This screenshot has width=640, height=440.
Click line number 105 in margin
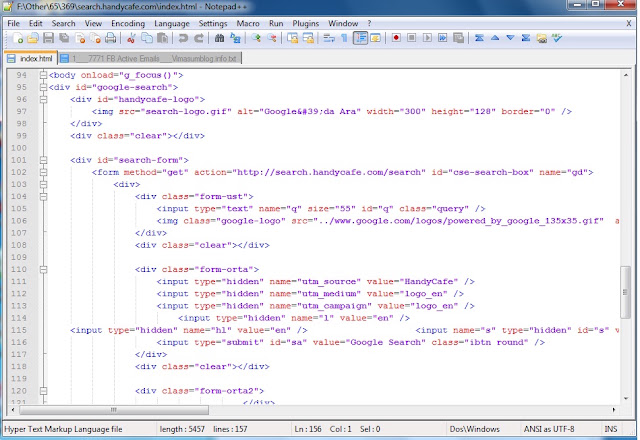[19, 209]
